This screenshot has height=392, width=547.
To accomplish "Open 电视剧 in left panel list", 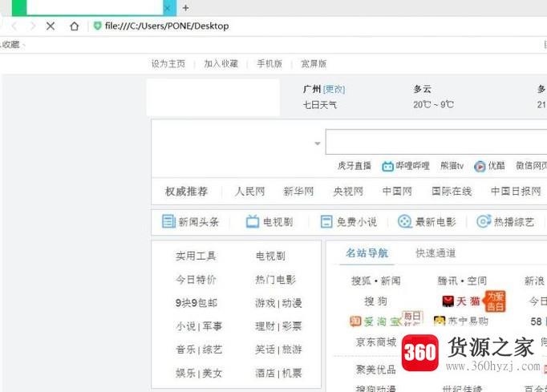I will pyautogui.click(x=271, y=257).
